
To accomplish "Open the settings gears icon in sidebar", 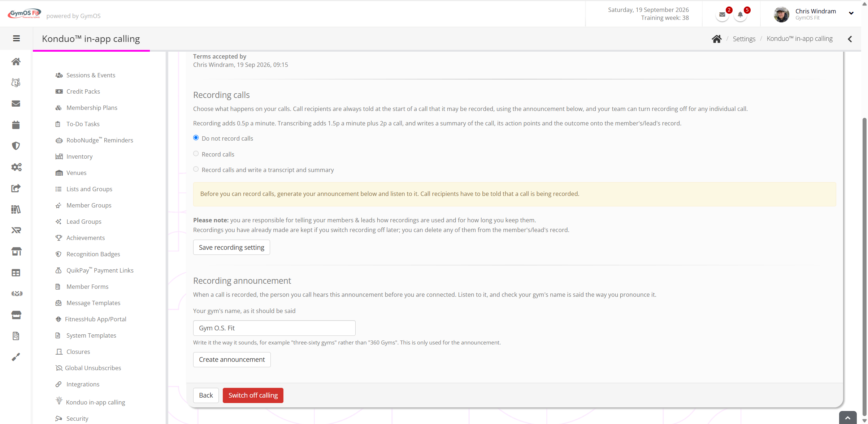I will (x=16, y=167).
